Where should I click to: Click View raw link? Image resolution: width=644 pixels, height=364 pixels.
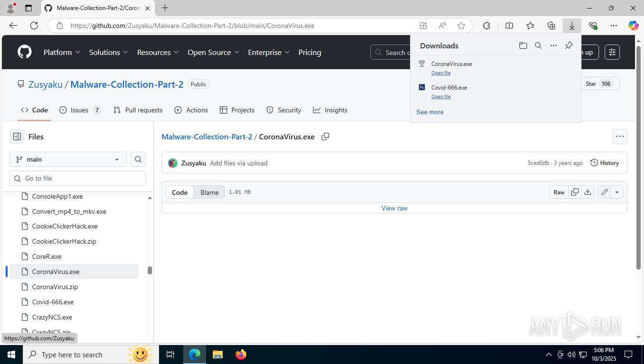pos(394,208)
